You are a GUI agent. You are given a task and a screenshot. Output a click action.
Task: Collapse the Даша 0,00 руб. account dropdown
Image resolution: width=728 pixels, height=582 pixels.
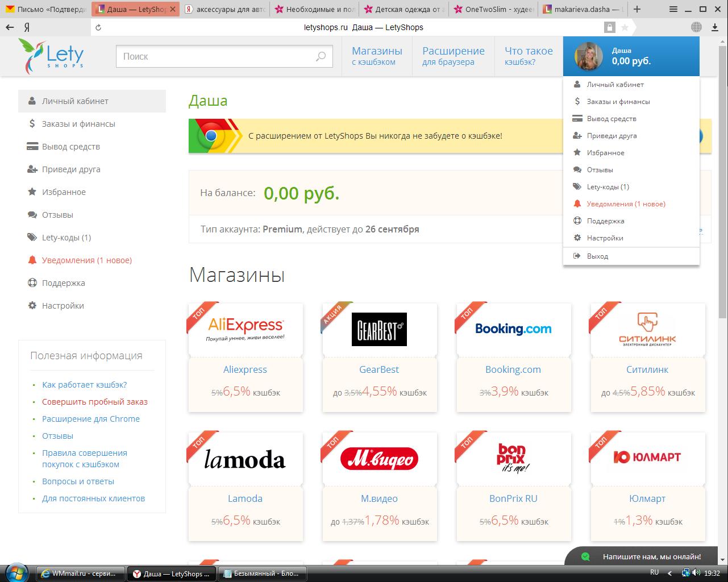(x=631, y=56)
